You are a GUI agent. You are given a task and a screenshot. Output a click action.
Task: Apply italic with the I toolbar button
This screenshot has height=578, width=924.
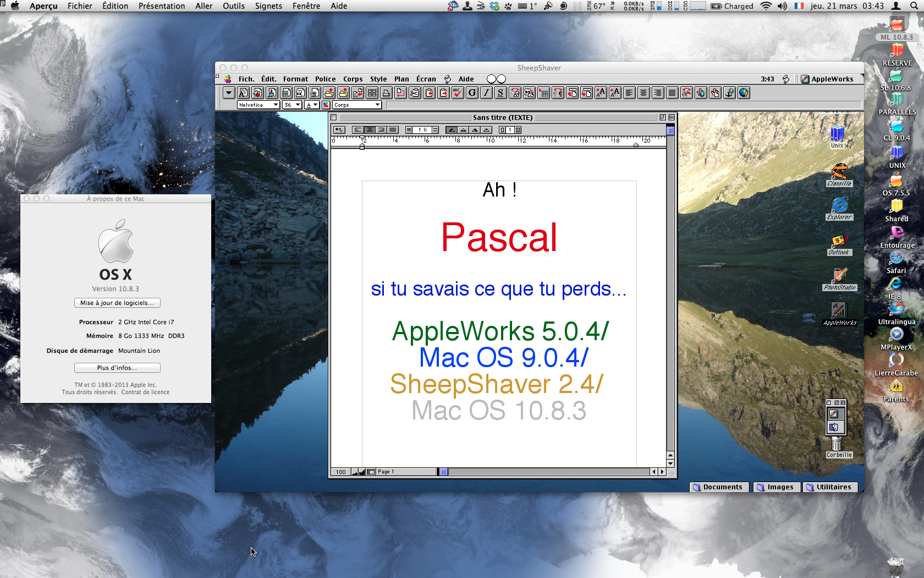tap(486, 93)
